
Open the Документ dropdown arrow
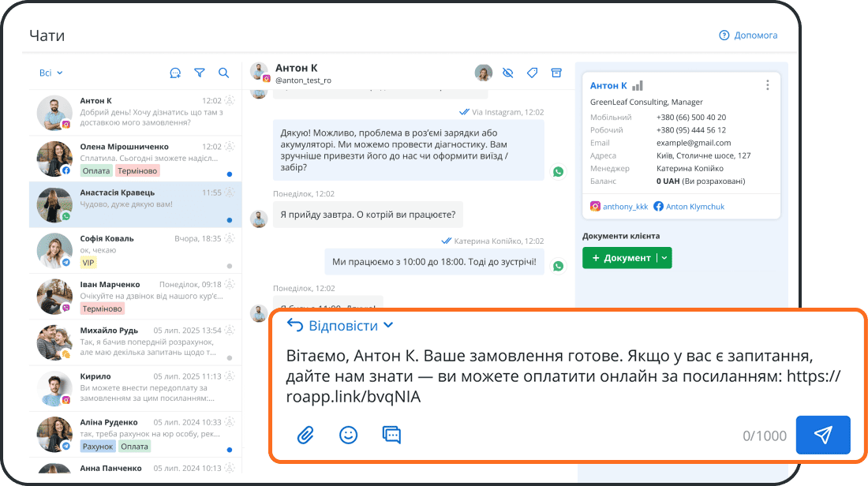tap(663, 258)
